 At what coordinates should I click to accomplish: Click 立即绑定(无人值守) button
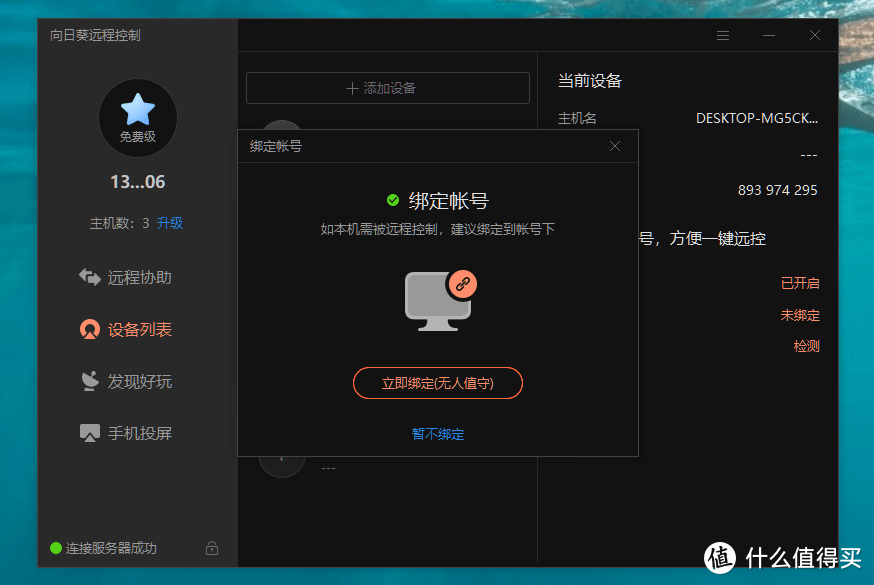point(438,383)
